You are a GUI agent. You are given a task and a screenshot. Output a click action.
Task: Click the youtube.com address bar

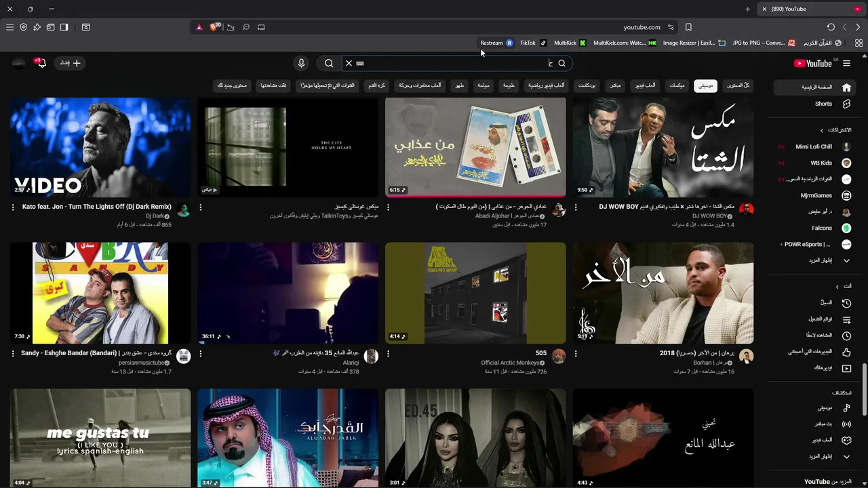(x=642, y=27)
